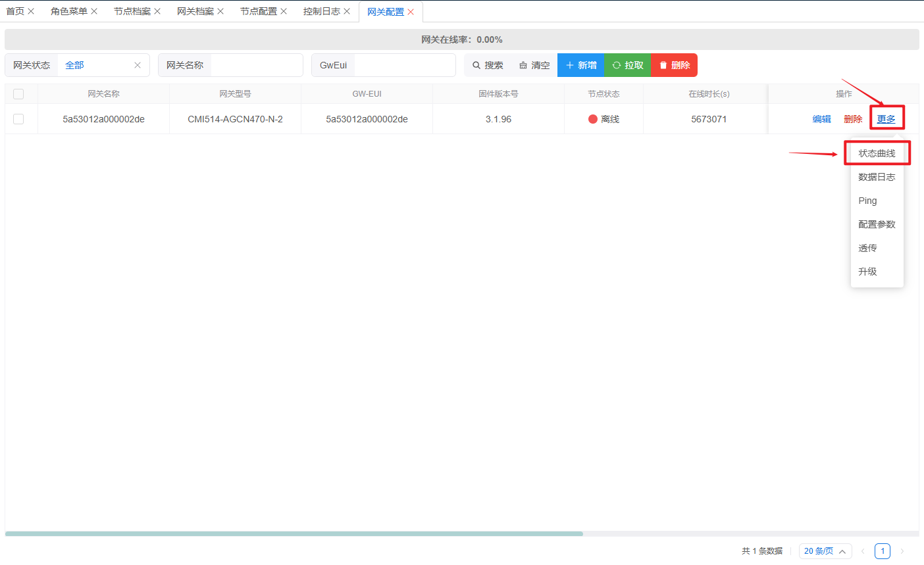Click the CMI514-AGCN470-N-2 model cell
The image size is (924, 565).
[x=236, y=119]
